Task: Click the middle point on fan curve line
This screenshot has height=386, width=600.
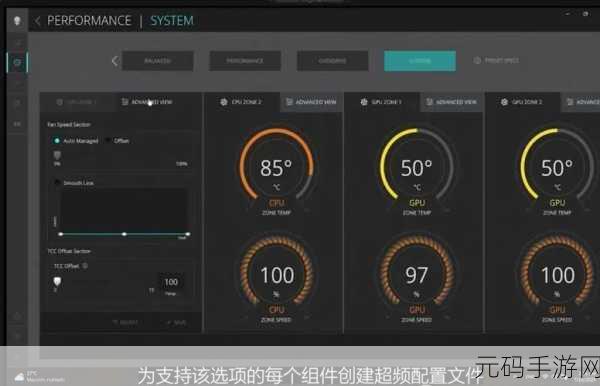Action: [124, 234]
